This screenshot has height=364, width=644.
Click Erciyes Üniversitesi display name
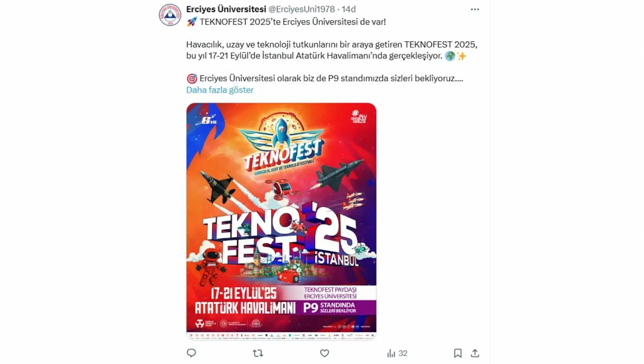226,9
